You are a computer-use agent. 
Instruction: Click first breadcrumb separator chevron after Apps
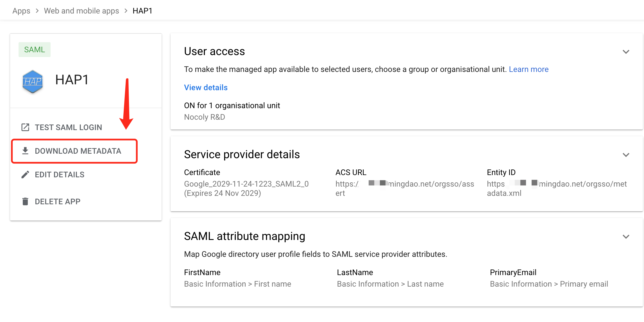pos(37,11)
